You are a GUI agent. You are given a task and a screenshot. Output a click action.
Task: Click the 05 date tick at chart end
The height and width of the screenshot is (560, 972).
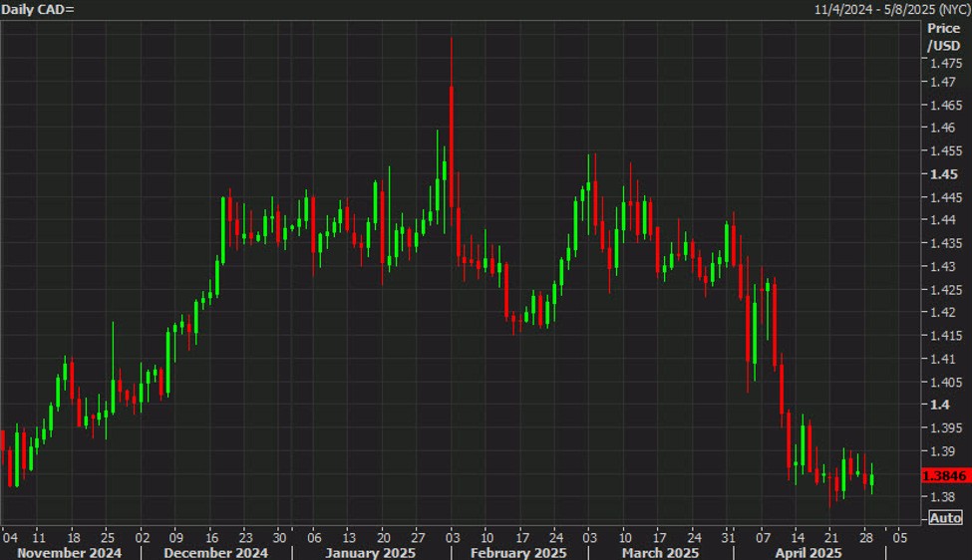click(900, 537)
